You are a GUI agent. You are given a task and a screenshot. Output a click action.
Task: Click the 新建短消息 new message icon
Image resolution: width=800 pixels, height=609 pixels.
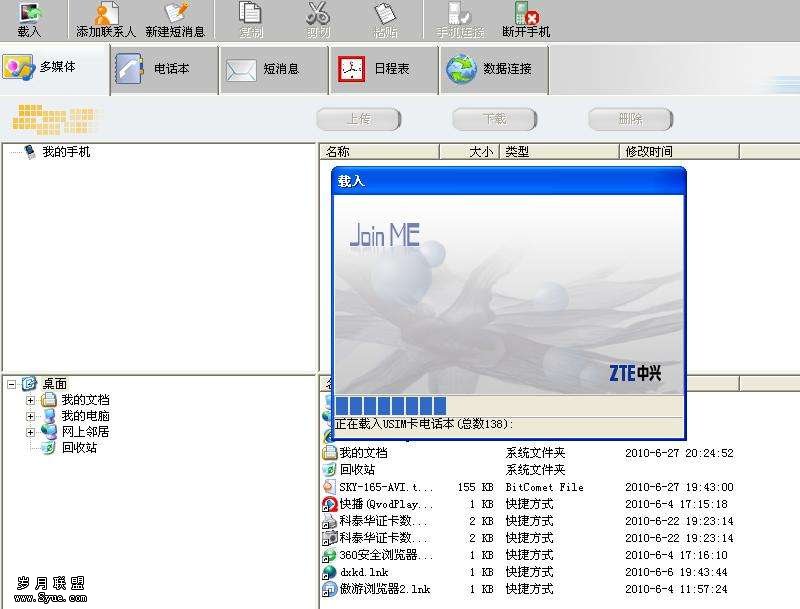click(175, 14)
